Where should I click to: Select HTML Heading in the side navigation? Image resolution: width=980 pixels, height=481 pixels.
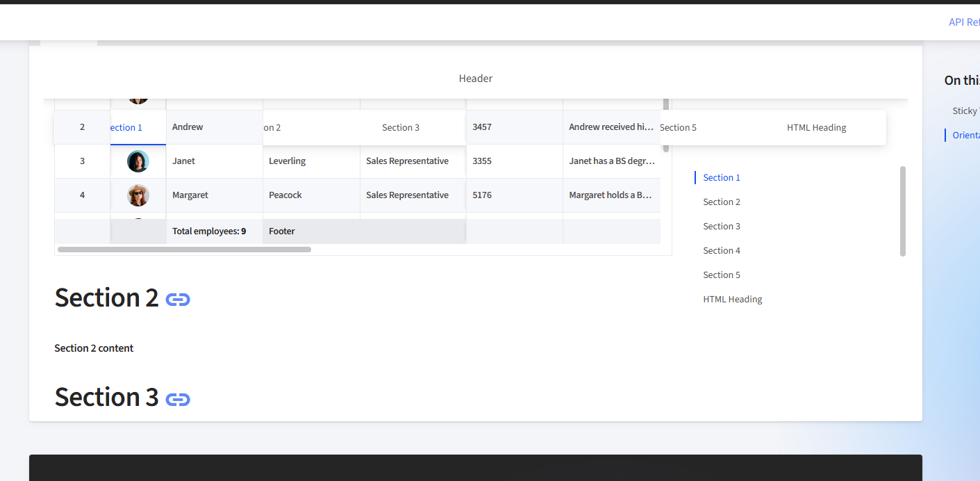point(733,300)
